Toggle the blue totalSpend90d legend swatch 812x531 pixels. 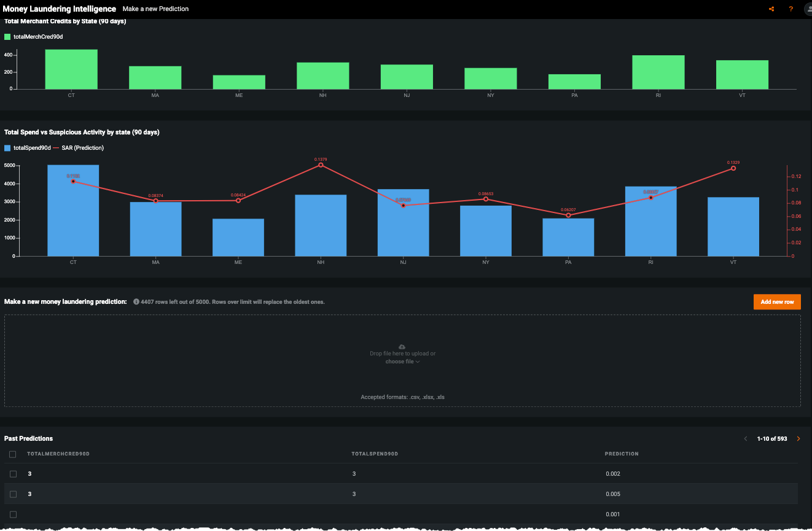(x=7, y=148)
